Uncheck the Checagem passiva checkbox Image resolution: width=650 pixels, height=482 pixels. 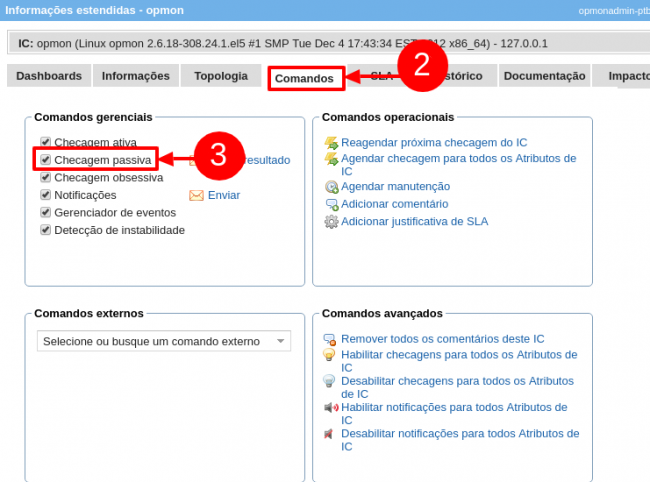pyautogui.click(x=45, y=160)
